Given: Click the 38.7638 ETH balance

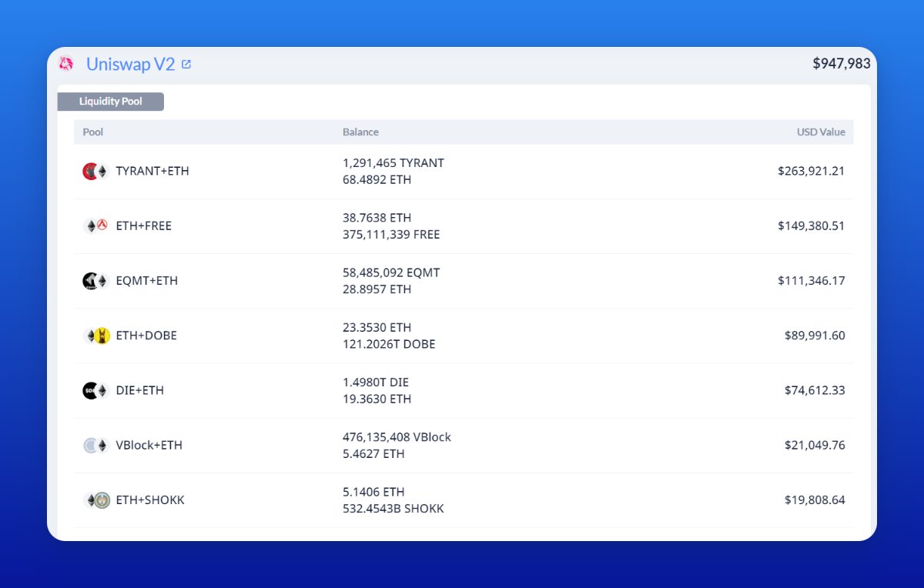Looking at the screenshot, I should 377,218.
